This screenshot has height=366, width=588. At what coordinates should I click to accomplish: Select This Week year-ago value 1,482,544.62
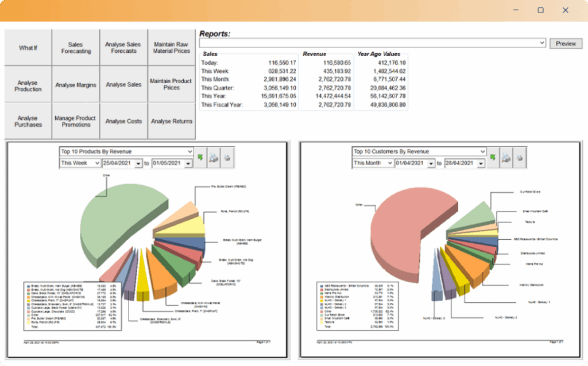pyautogui.click(x=389, y=71)
